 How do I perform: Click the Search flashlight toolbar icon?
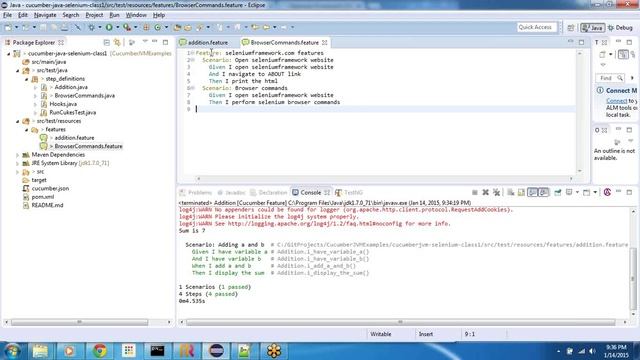[200, 27]
